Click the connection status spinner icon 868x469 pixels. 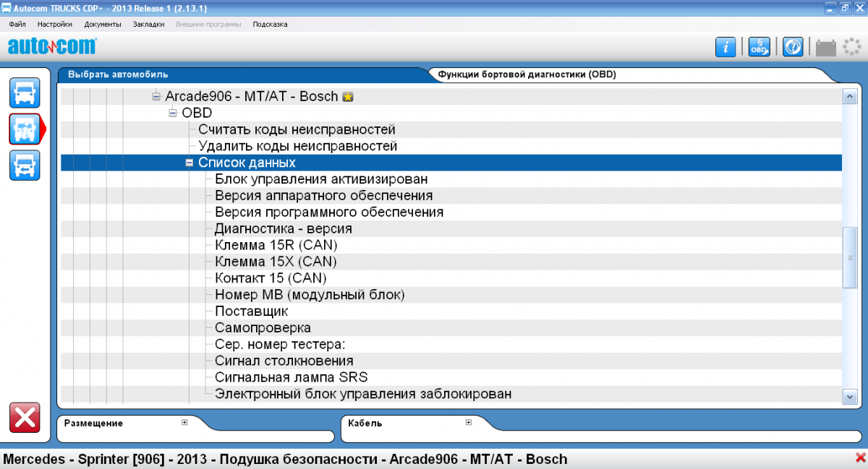(851, 47)
